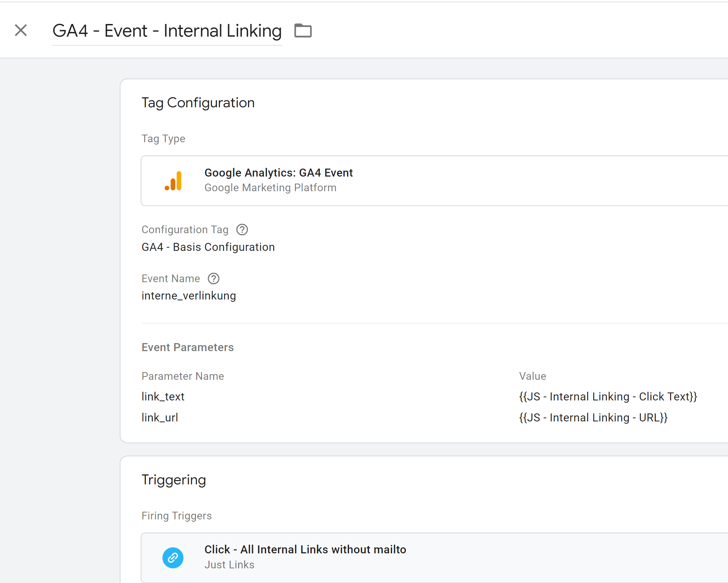This screenshot has height=583, width=728.
Task: Click the Event Parameters section label
Action: [x=187, y=347]
